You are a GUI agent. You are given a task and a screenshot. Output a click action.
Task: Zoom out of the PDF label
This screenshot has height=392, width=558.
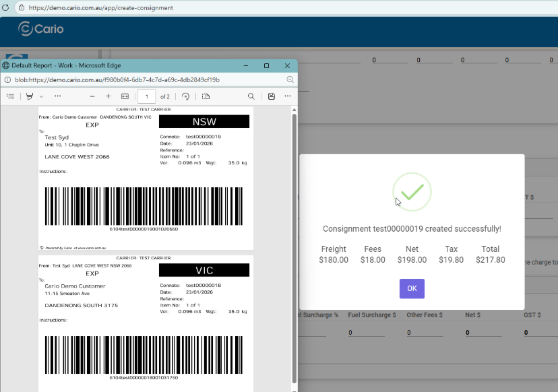point(92,96)
